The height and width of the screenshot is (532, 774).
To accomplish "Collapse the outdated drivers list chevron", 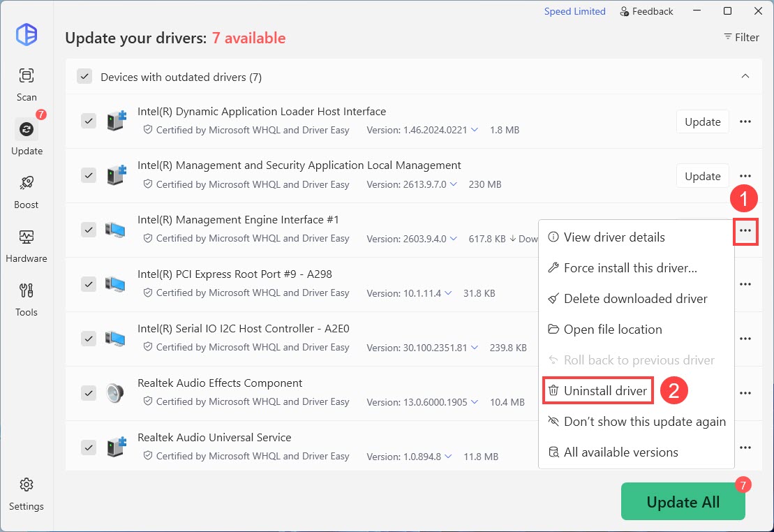I will point(745,76).
